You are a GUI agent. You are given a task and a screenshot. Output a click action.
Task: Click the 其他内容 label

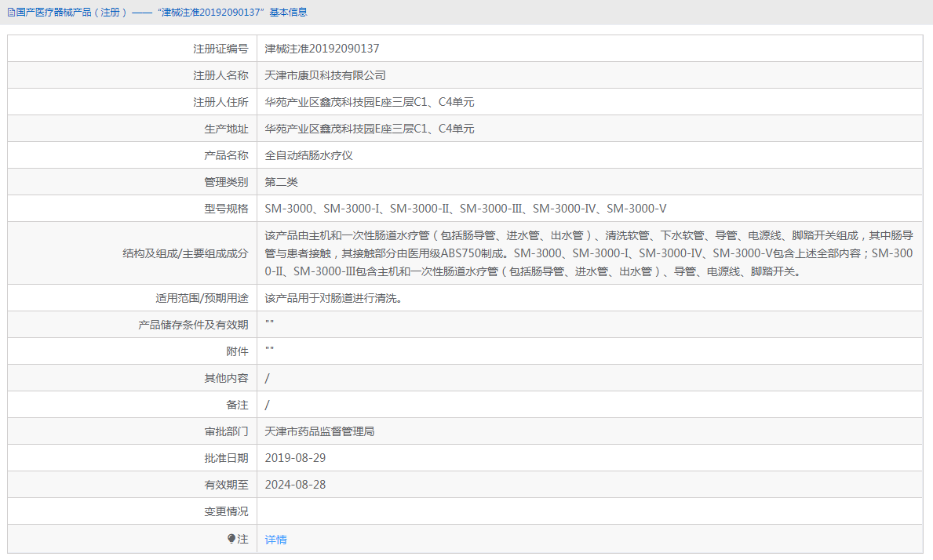pos(226,378)
